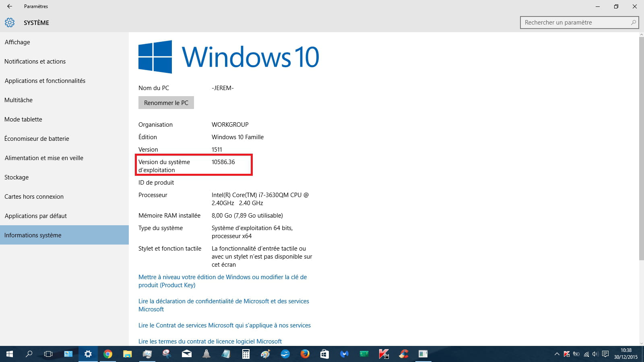Image resolution: width=644 pixels, height=362 pixels.
Task: Click the ID de produit label
Action: [x=156, y=182]
